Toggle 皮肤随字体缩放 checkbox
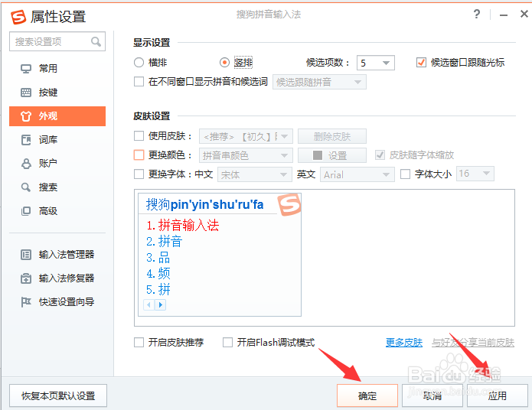 (380, 155)
